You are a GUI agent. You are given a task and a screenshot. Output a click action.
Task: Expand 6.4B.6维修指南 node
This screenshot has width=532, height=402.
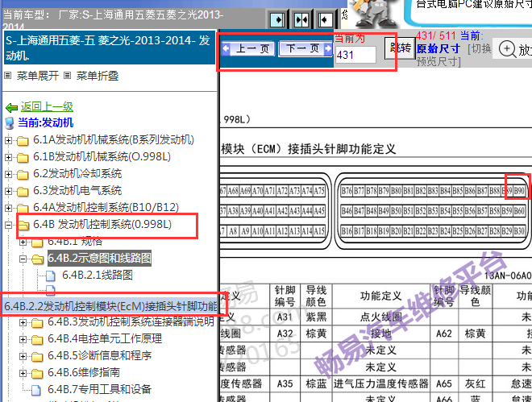(x=23, y=373)
